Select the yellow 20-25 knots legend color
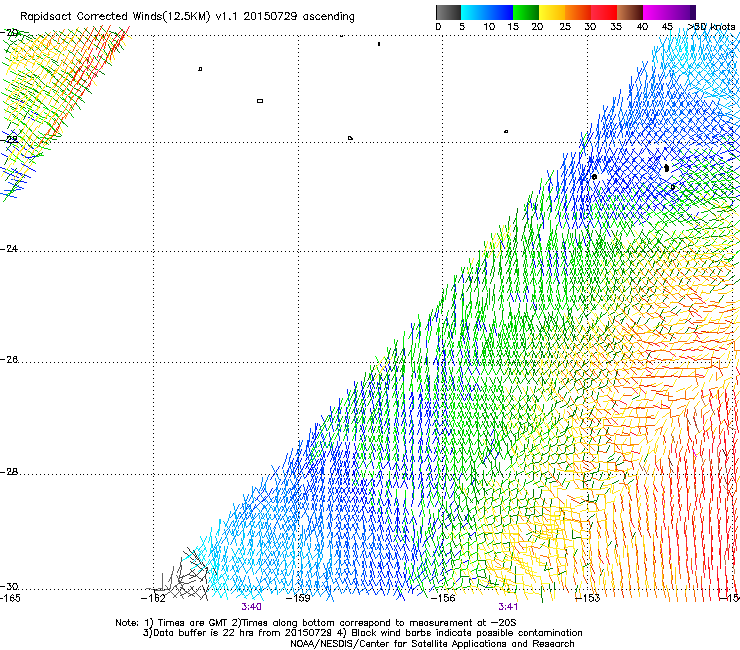This screenshot has width=740, height=650. point(552,12)
